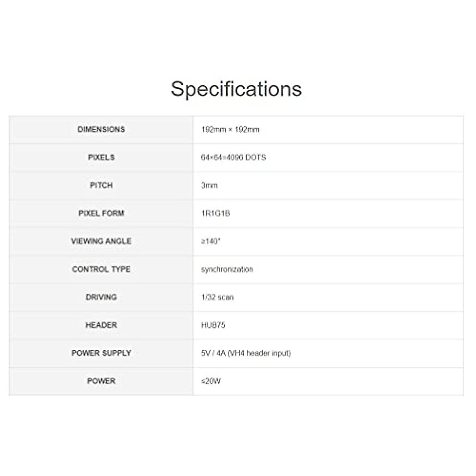Click the PIXELS row label
Viewport: 476px width, 476px height.
[x=101, y=157]
